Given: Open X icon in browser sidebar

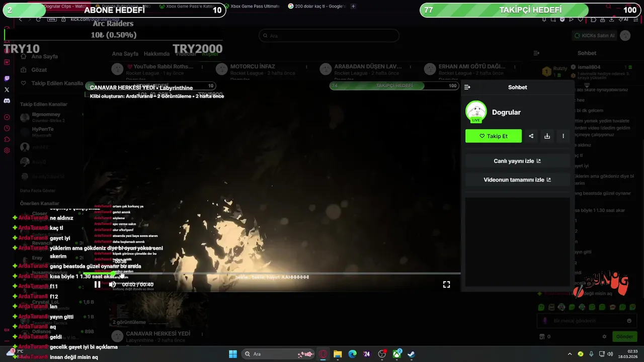Looking at the screenshot, I should pyautogui.click(x=7, y=89).
